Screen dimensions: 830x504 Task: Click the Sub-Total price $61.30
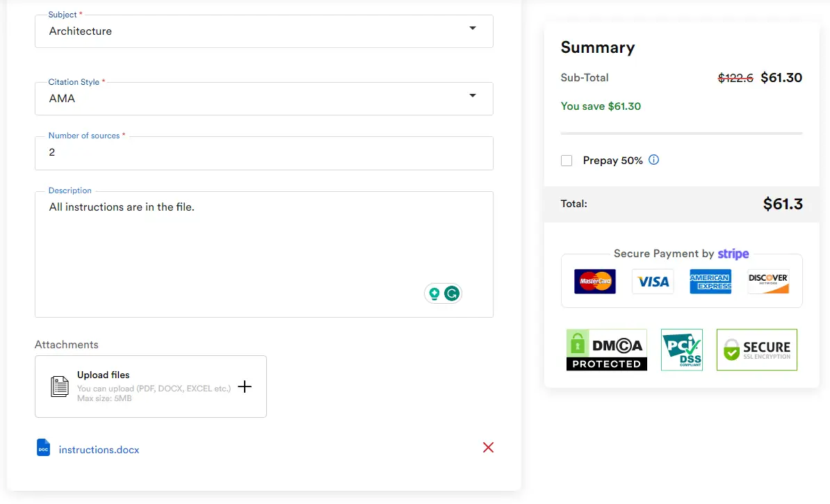(781, 78)
